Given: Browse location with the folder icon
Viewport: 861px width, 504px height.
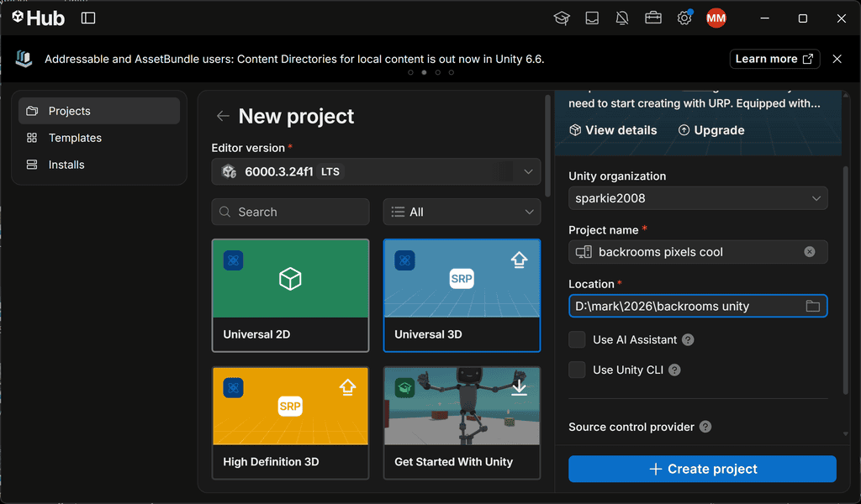Looking at the screenshot, I should click(813, 306).
